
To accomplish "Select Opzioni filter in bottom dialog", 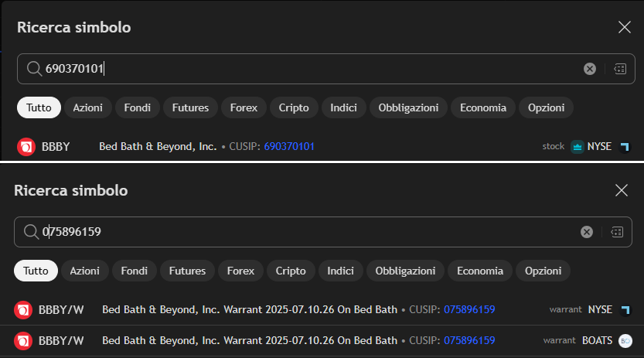I will 543,271.
